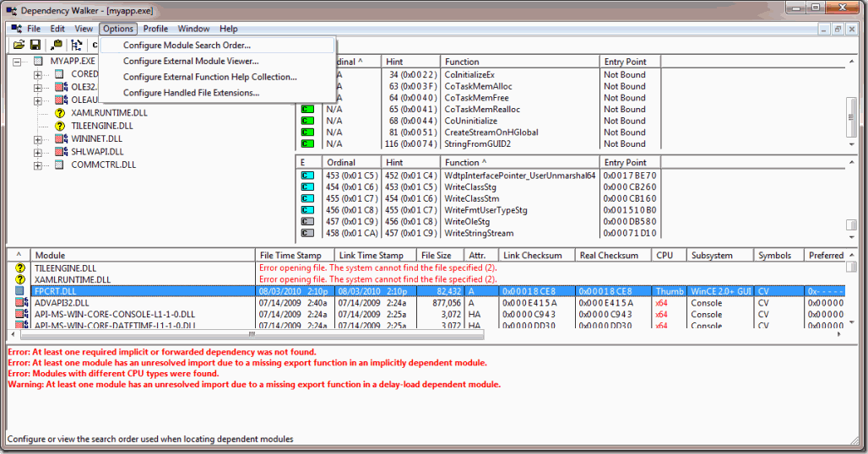Click the cyan C icon of WdtpInterfacePointer_UserUnmarshal64 row
Image resolution: width=868 pixels, height=454 pixels.
[307, 176]
